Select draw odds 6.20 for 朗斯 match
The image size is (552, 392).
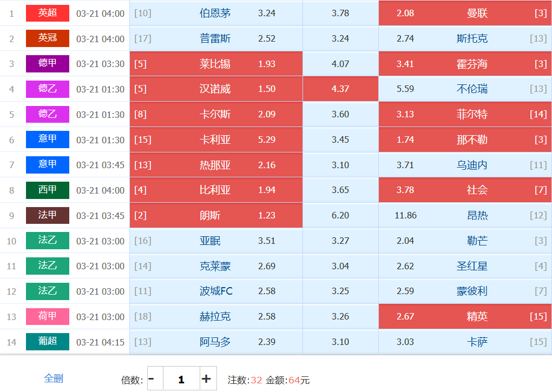340,215
